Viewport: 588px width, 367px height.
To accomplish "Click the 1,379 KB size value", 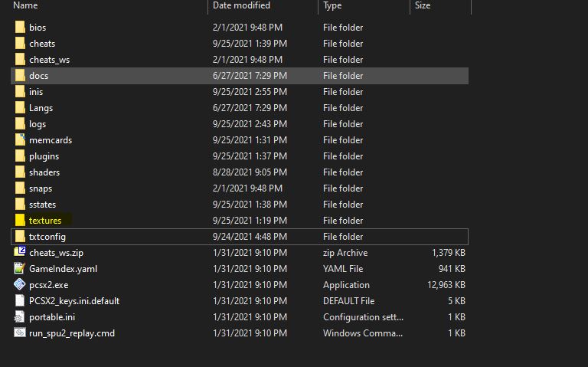I will (449, 253).
